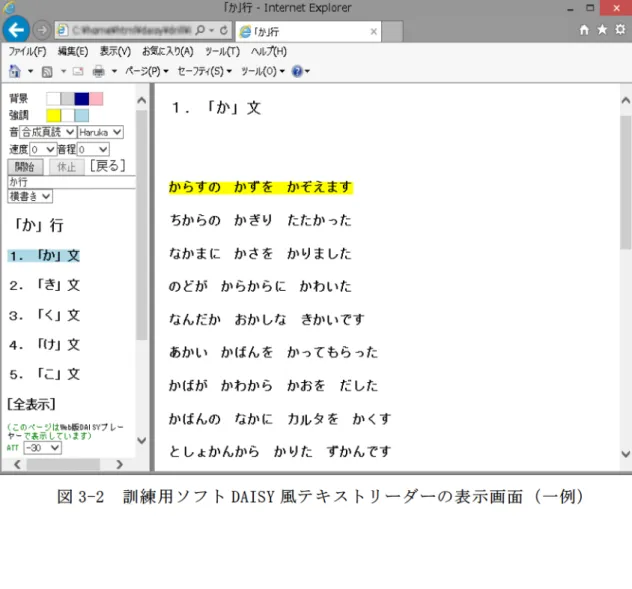Viewport: 632px width, 589px height.
Task: Click the sentence のどが からからに かわいた
Action: pyautogui.click(x=260, y=287)
